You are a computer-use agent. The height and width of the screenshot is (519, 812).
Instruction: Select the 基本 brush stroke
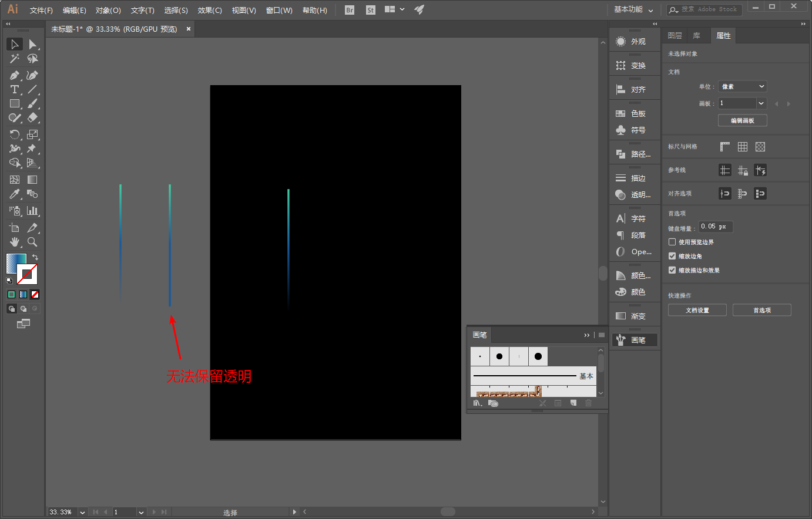click(533, 376)
